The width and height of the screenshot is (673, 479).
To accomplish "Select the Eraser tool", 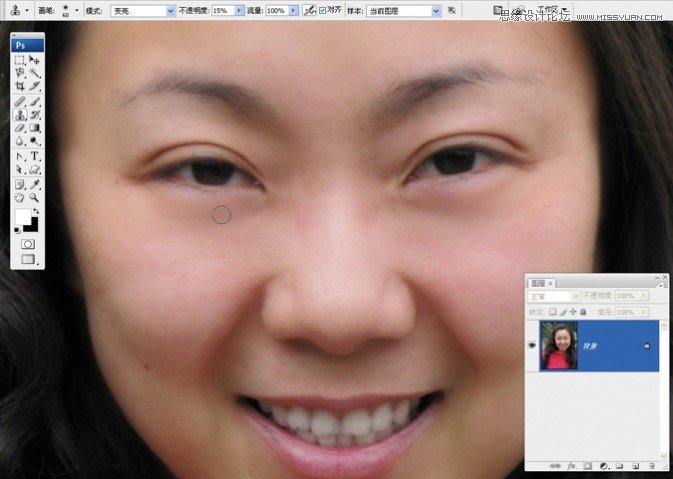I will (x=20, y=127).
